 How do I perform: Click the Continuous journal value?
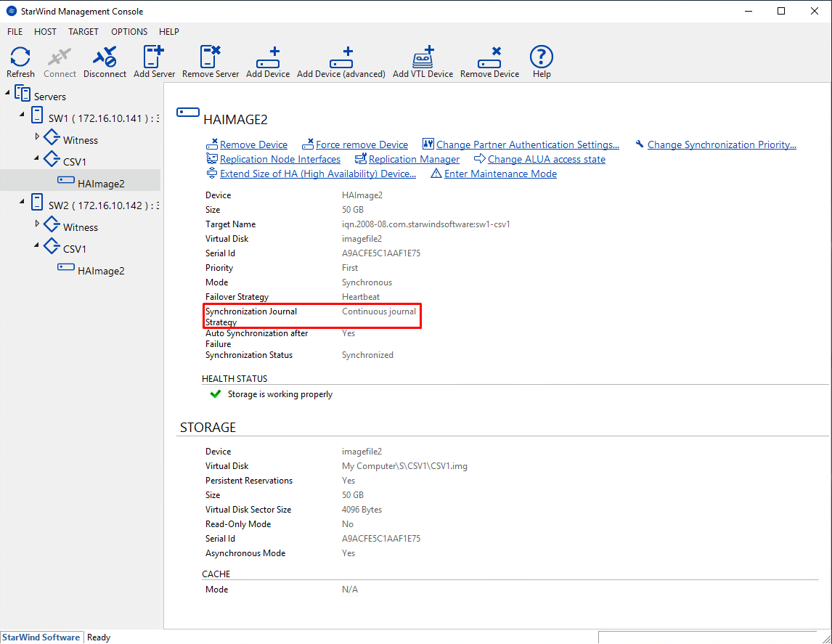(x=379, y=311)
